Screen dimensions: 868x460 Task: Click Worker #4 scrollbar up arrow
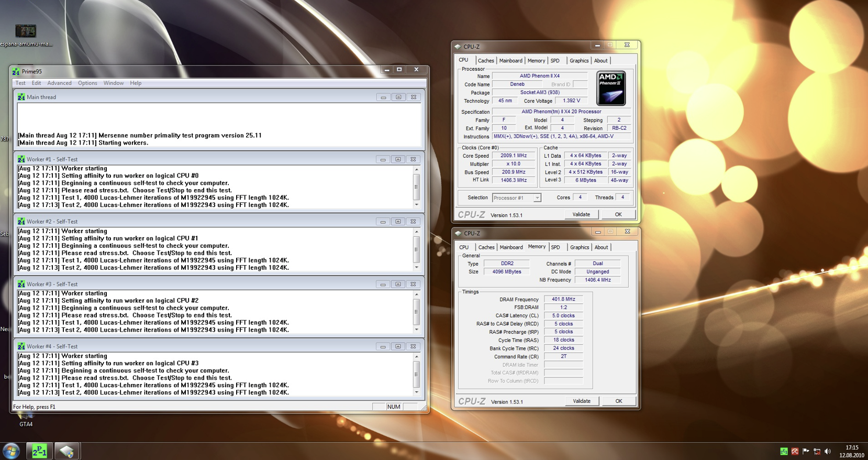(417, 357)
